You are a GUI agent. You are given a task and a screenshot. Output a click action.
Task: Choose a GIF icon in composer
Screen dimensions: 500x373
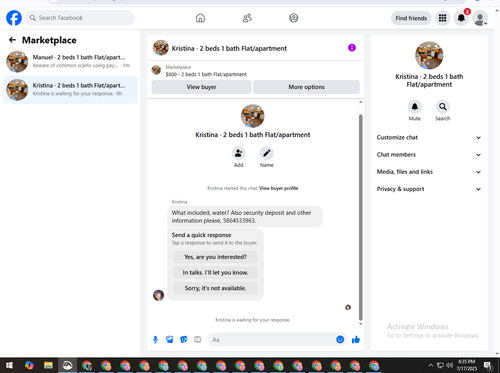pos(198,340)
